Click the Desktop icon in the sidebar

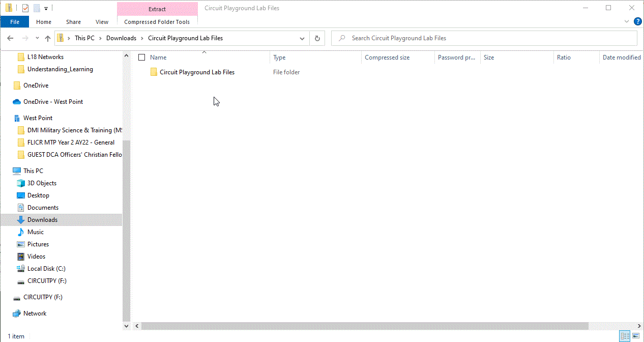[x=21, y=195]
